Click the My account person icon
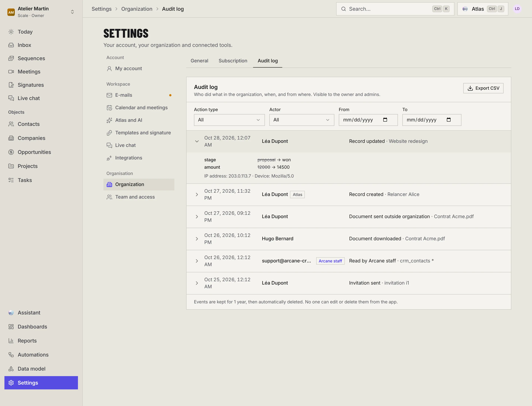 pos(109,69)
